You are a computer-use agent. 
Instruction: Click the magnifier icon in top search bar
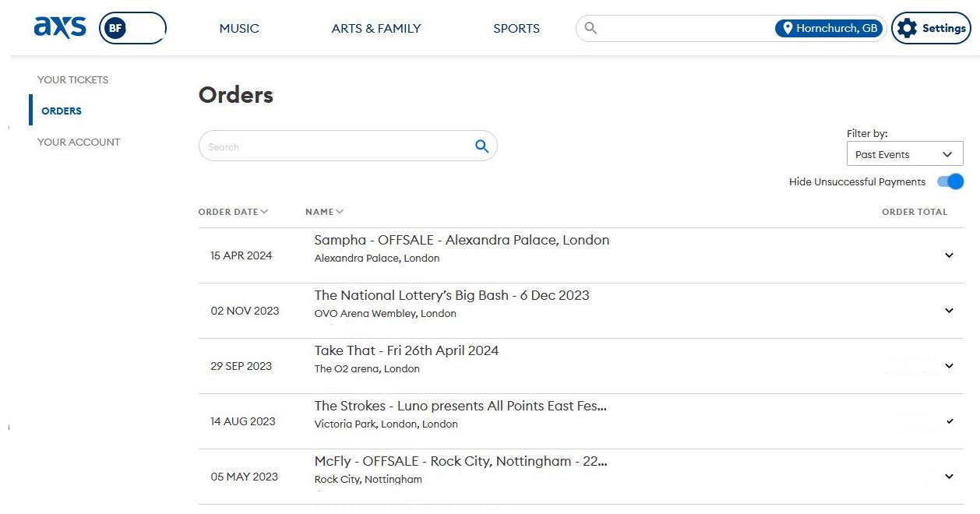(590, 28)
